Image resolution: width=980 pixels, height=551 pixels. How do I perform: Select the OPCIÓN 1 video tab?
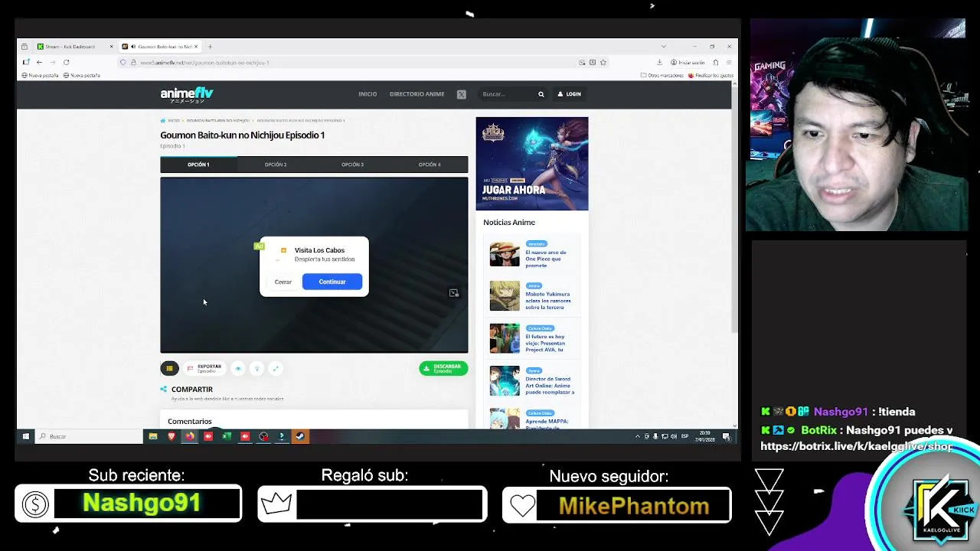198,165
